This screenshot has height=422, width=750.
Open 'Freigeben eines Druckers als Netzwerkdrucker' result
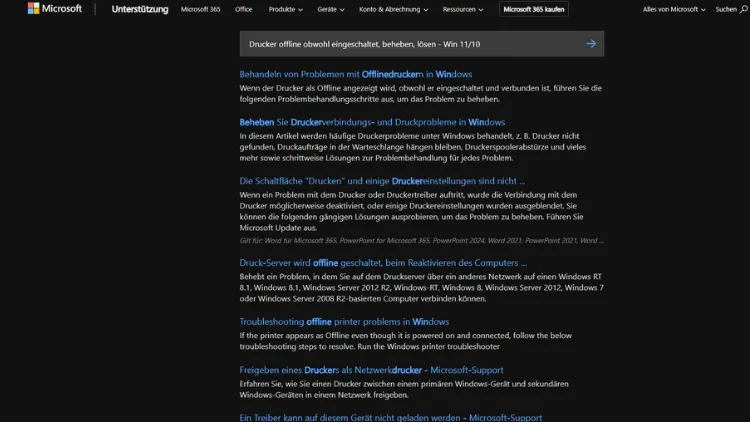(x=371, y=370)
